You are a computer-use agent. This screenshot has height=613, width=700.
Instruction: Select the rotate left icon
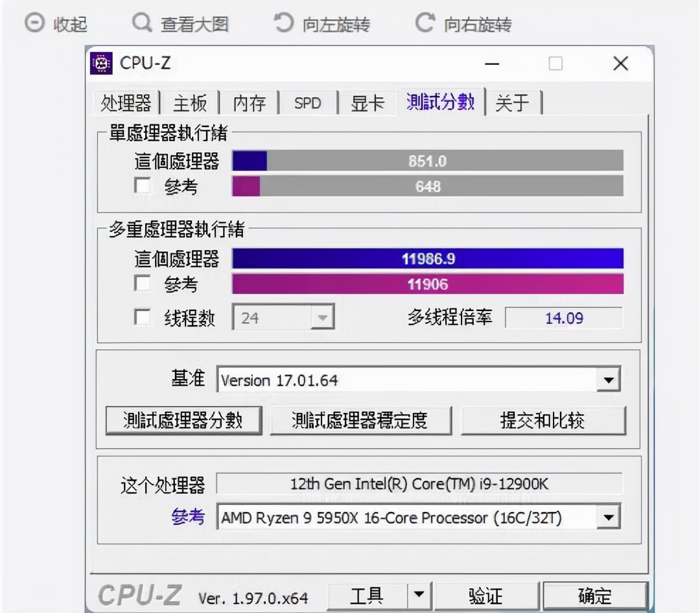coord(283,22)
